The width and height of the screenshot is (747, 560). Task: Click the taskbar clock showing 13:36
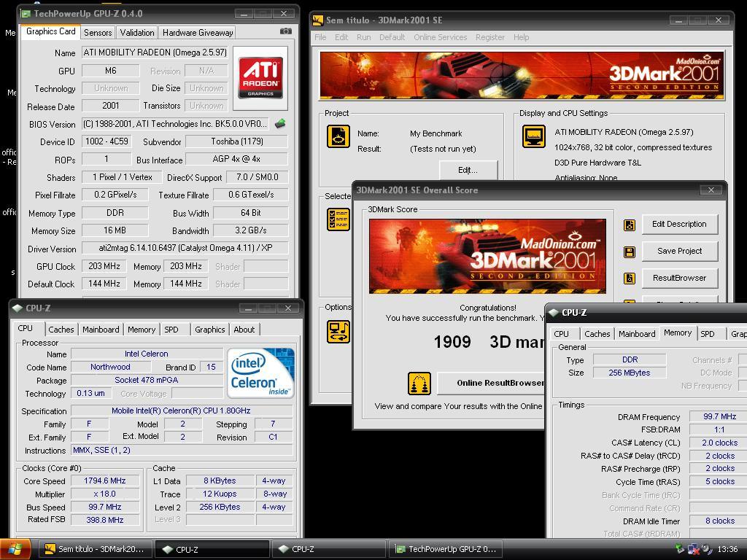click(727, 549)
